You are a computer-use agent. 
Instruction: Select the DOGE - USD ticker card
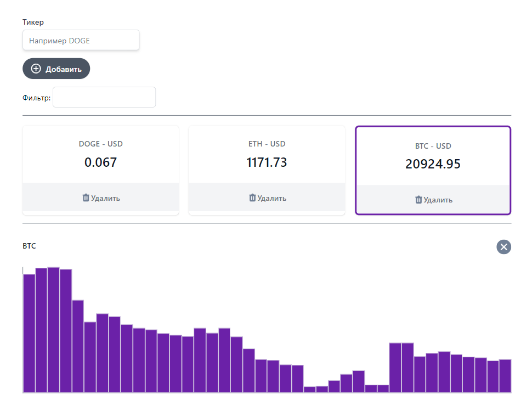100,154
